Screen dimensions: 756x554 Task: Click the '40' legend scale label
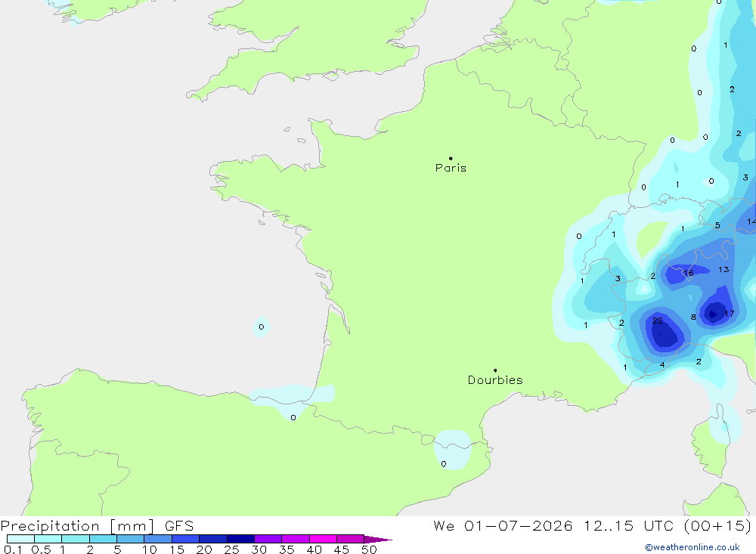(314, 549)
